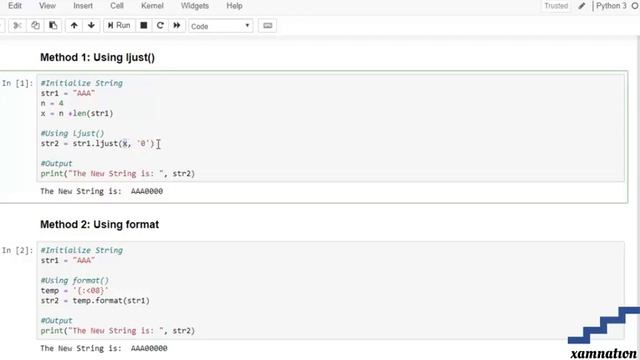Move selected cell down with arrow icon
Screen dimensions: 640x360
(x=91, y=26)
